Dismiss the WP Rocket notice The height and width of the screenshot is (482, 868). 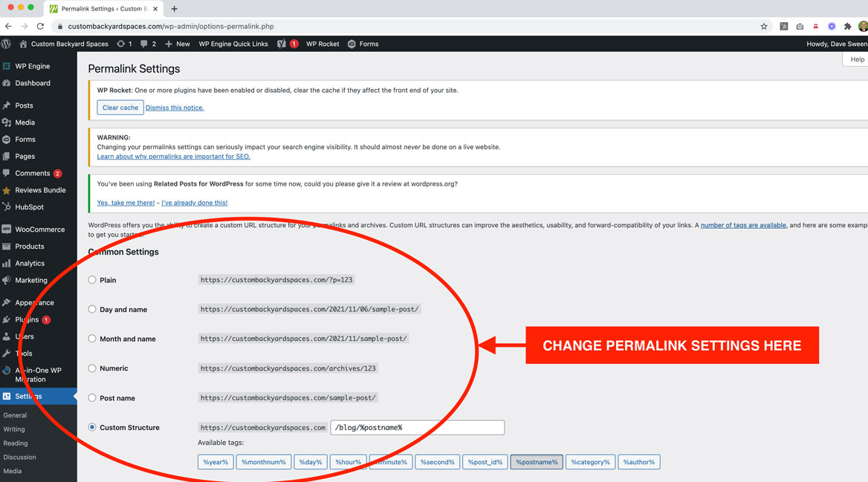pos(175,108)
